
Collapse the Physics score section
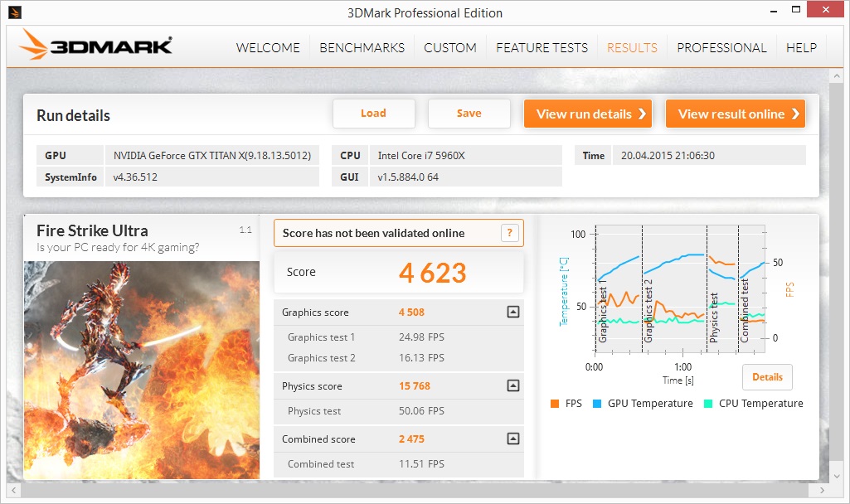pyautogui.click(x=512, y=385)
